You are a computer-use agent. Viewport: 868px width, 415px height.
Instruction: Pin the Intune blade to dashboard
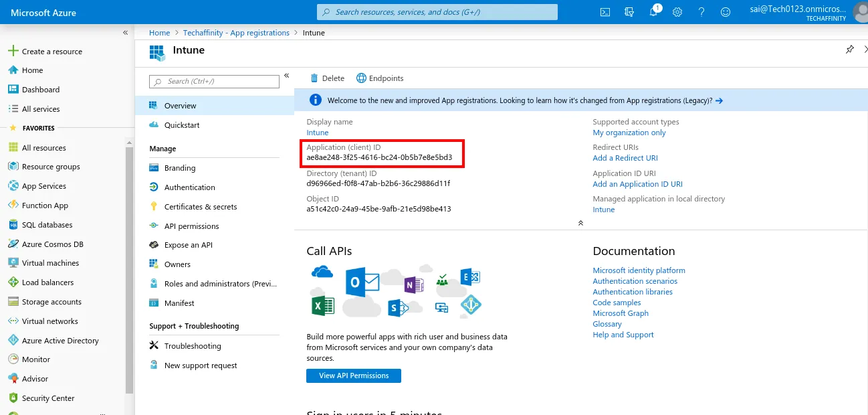pyautogui.click(x=850, y=50)
